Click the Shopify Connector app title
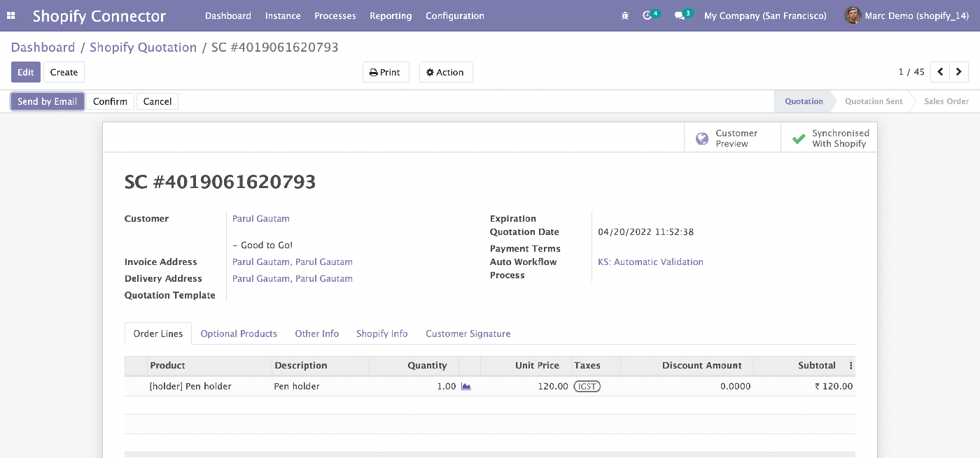The image size is (980, 458). click(99, 15)
